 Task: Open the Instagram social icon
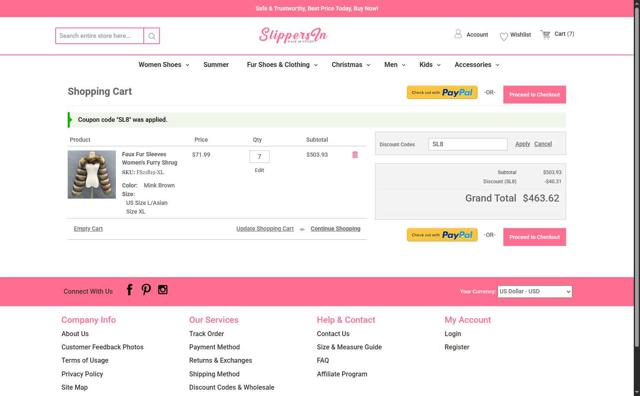(162, 289)
